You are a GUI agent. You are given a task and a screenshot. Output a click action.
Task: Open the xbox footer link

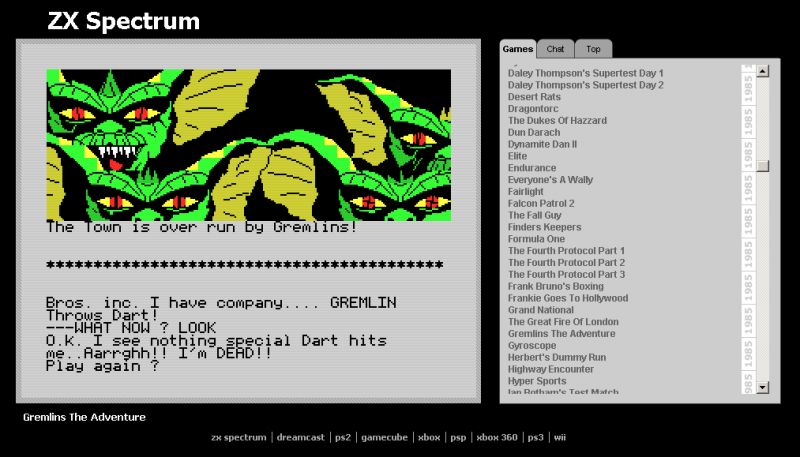coord(429,437)
